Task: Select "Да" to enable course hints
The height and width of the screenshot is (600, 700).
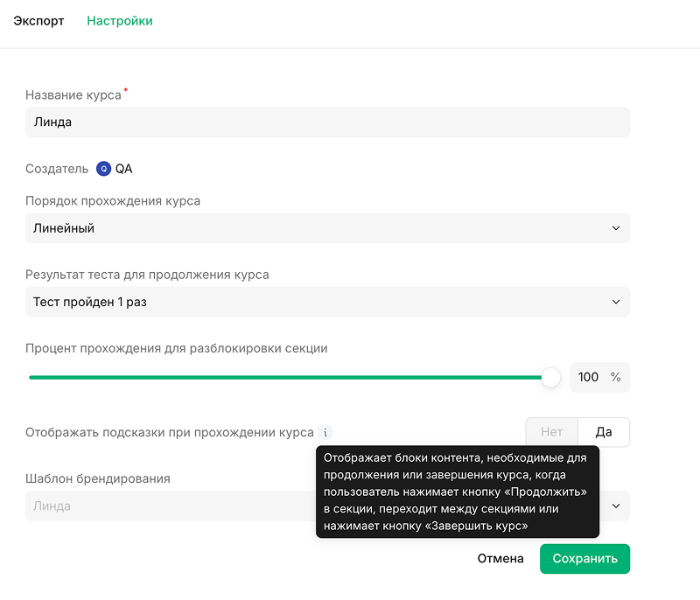Action: [x=604, y=432]
